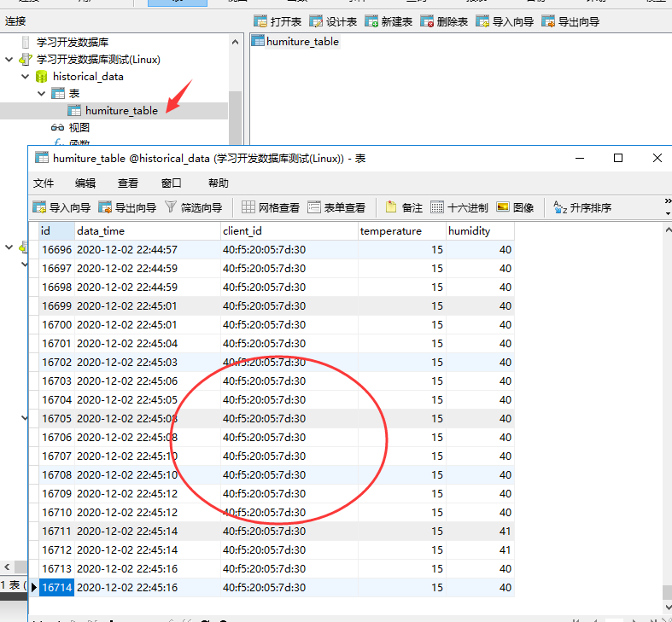The width and height of the screenshot is (672, 622).
Task: Click Open Table (打开表) toolbar icon
Action: pyautogui.click(x=260, y=21)
